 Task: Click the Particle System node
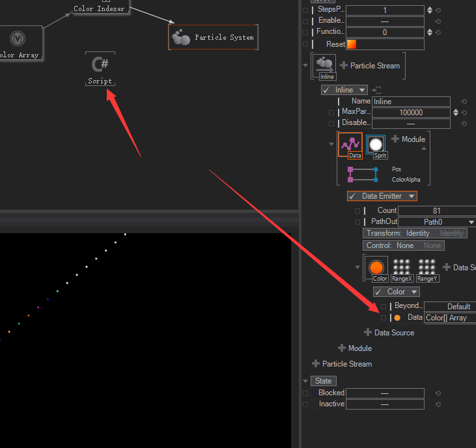tap(214, 38)
